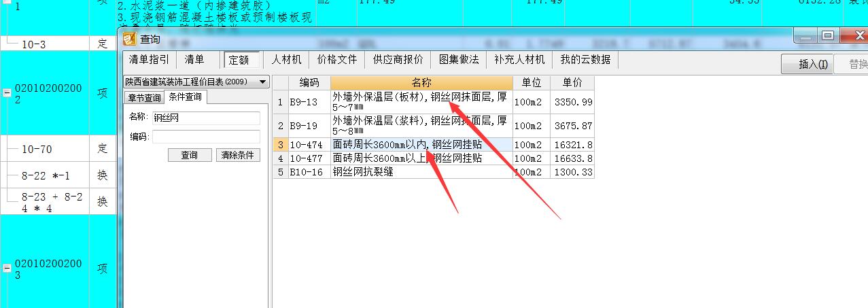
Task: Click the price cell 3350.99
Action: click(572, 103)
